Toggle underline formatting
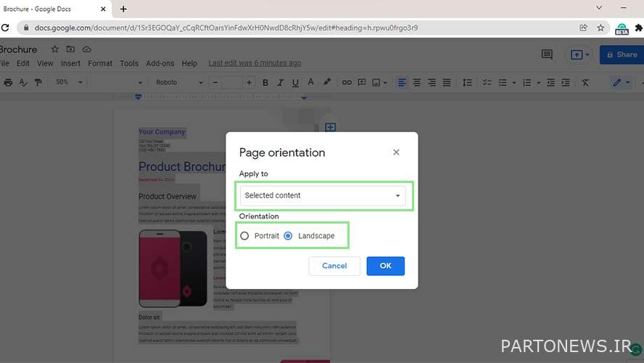Screen dimensions: 644x363 pyautogui.click(x=295, y=83)
